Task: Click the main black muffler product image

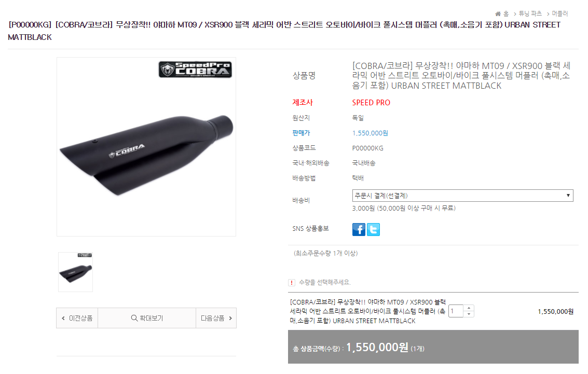Action: [146, 147]
